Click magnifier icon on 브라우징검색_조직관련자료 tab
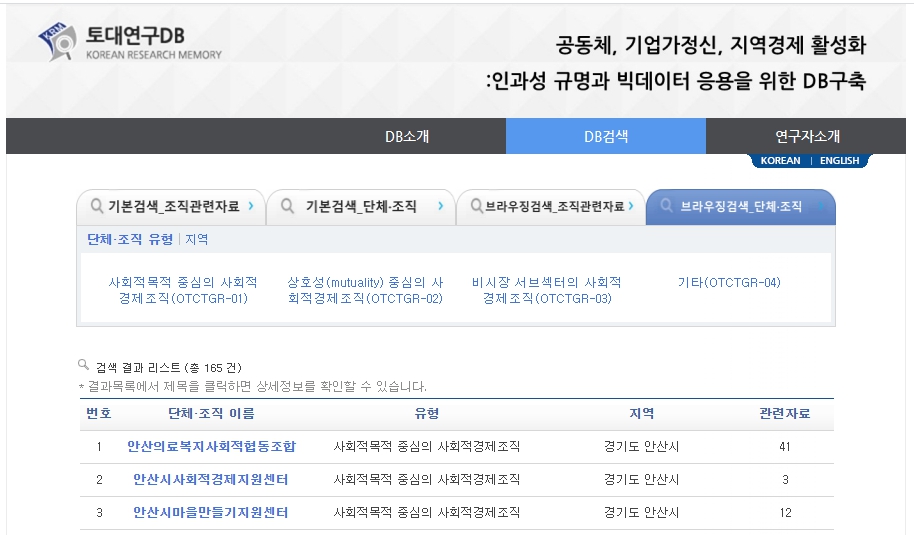The image size is (914, 535). pos(474,207)
